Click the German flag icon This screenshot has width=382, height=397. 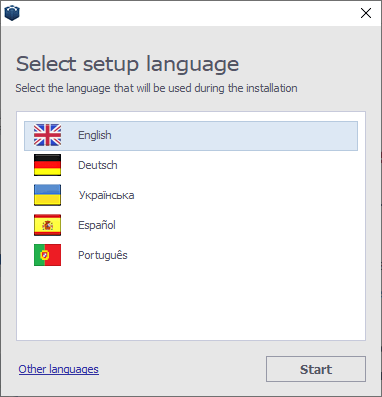[x=47, y=165]
